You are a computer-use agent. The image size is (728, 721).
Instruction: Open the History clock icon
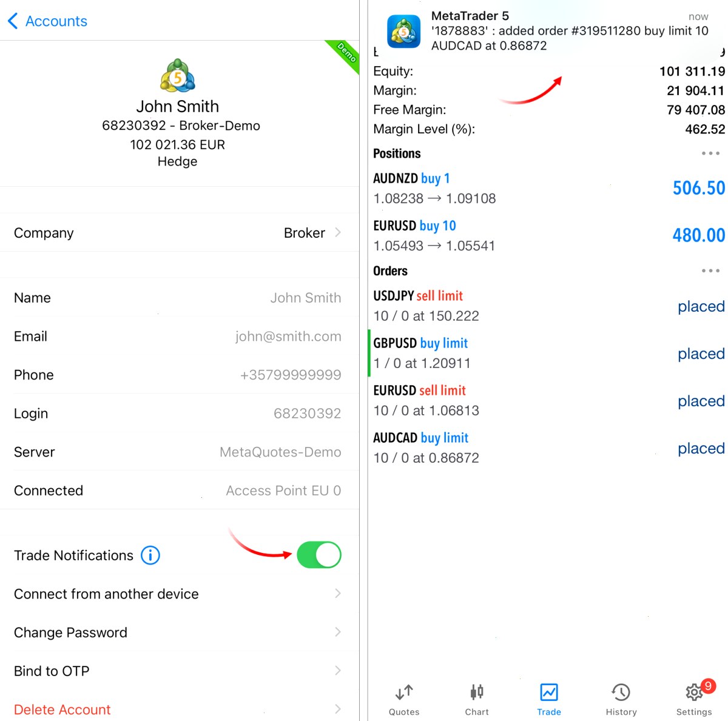621,692
